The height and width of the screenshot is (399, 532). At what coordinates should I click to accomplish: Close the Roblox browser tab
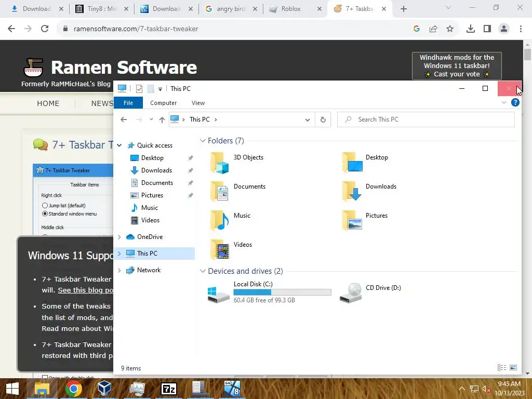coord(320,9)
